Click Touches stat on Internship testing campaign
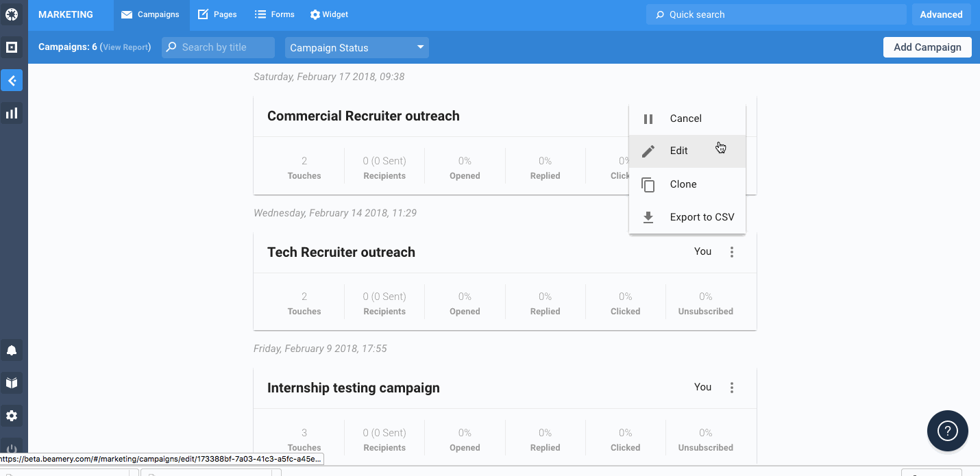The image size is (980, 476). tap(304, 440)
